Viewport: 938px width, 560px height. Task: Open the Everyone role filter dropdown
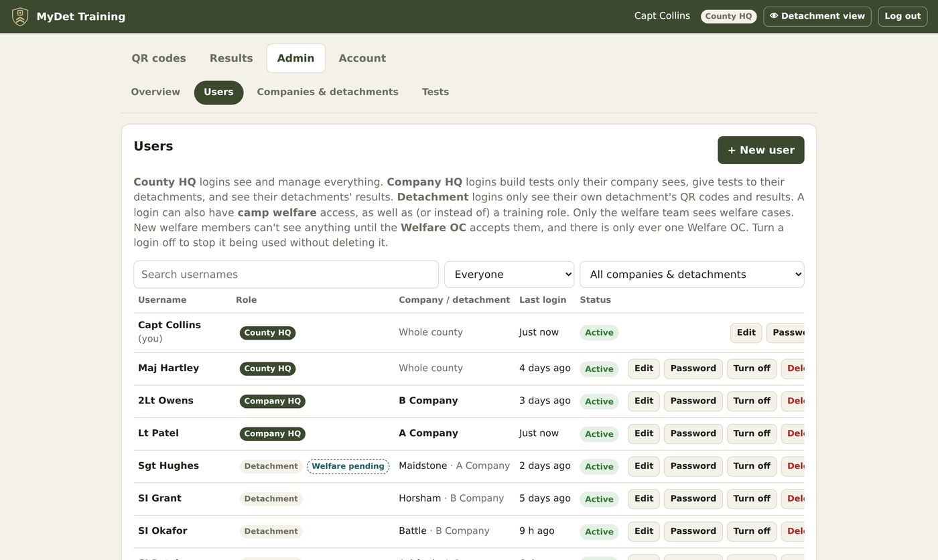[509, 275]
